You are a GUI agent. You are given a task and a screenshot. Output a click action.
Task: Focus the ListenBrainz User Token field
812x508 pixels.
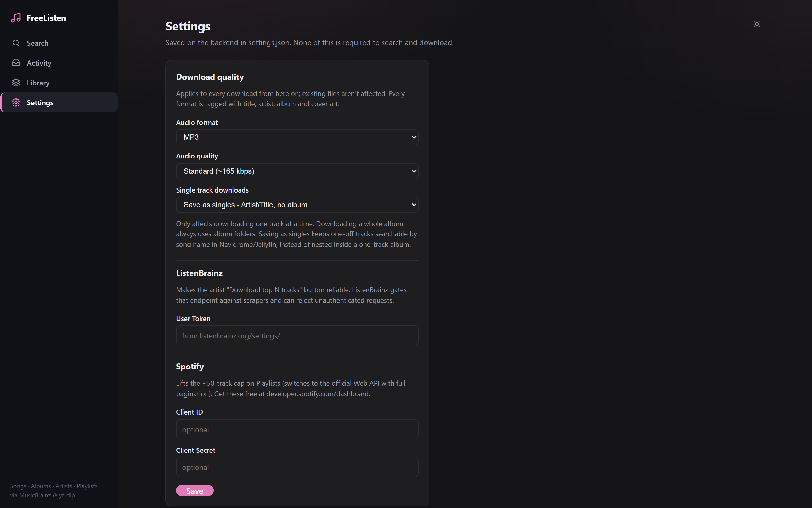[x=297, y=335]
